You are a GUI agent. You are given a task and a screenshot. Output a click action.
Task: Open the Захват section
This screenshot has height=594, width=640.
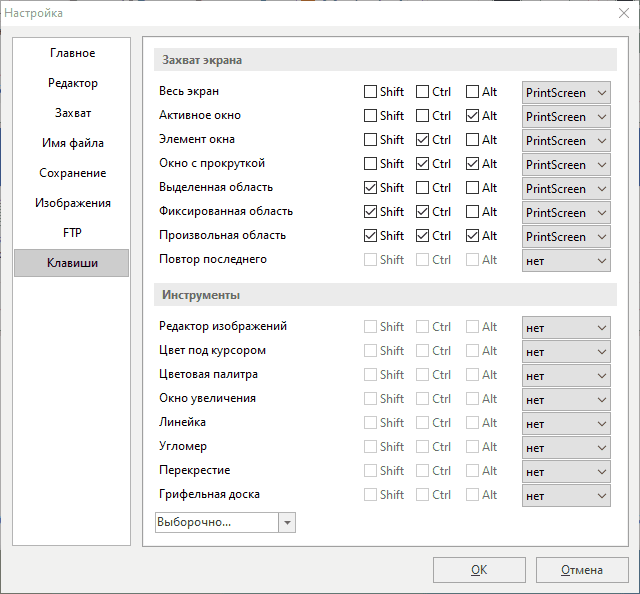click(x=72, y=113)
